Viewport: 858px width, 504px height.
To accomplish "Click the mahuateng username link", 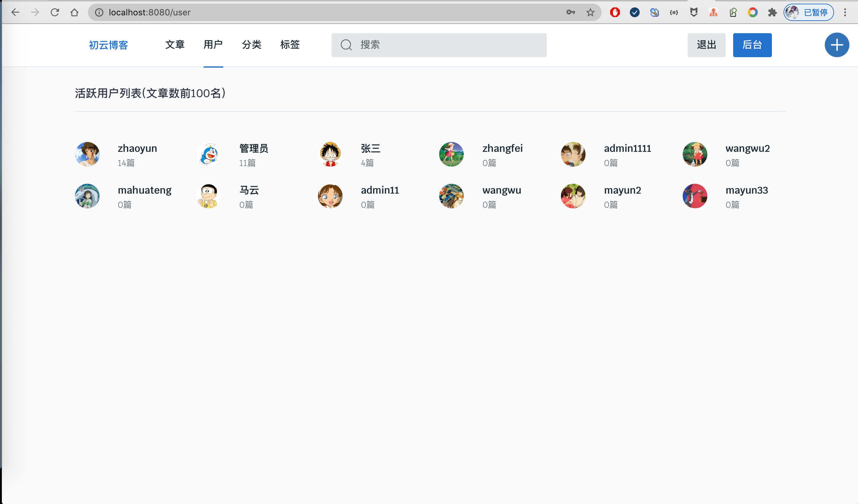I will click(x=144, y=190).
